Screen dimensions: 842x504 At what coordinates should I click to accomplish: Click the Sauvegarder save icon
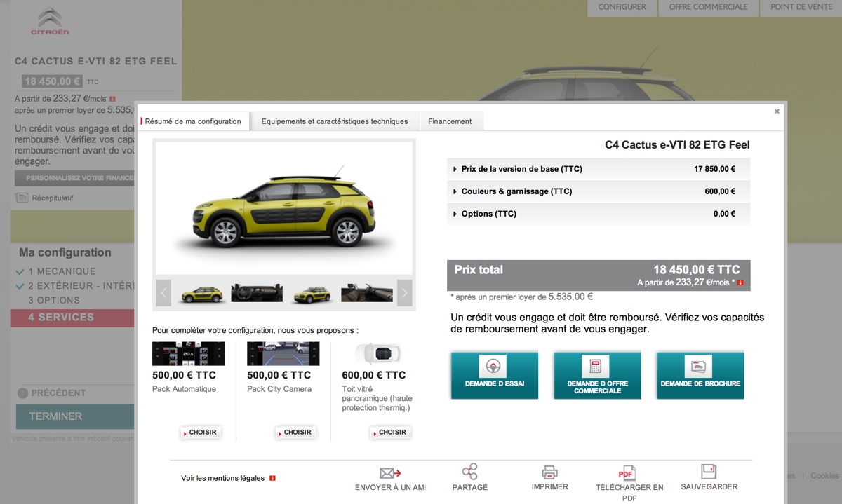coord(709,472)
